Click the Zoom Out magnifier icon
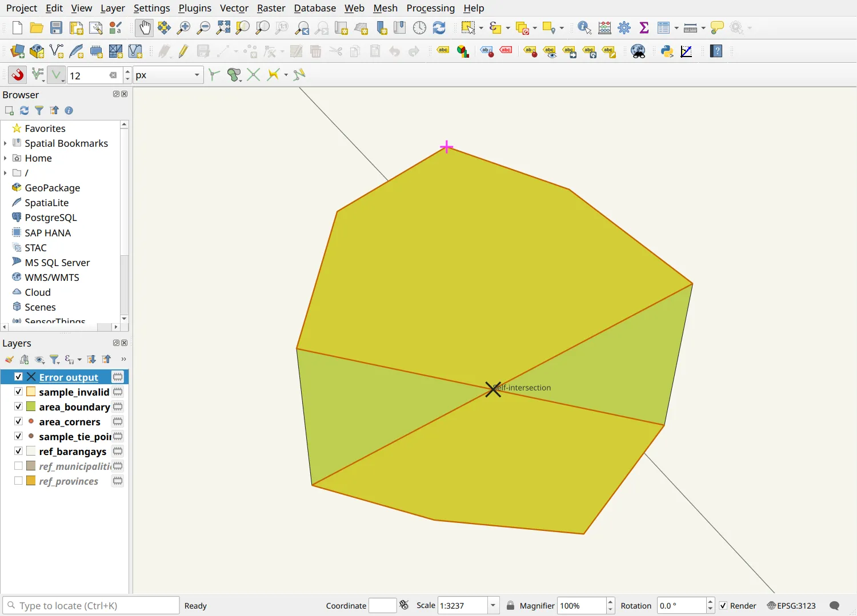Image resolution: width=857 pixels, height=616 pixels. [x=203, y=27]
